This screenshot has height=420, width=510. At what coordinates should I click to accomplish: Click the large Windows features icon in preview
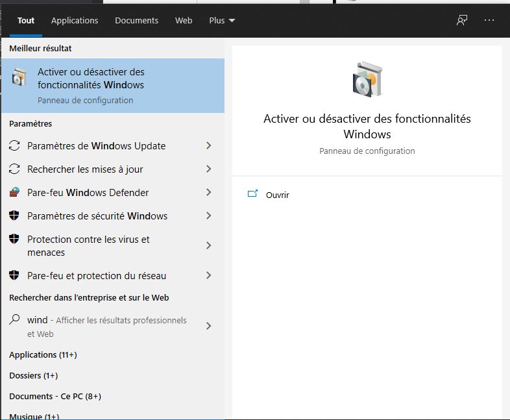[x=367, y=79]
